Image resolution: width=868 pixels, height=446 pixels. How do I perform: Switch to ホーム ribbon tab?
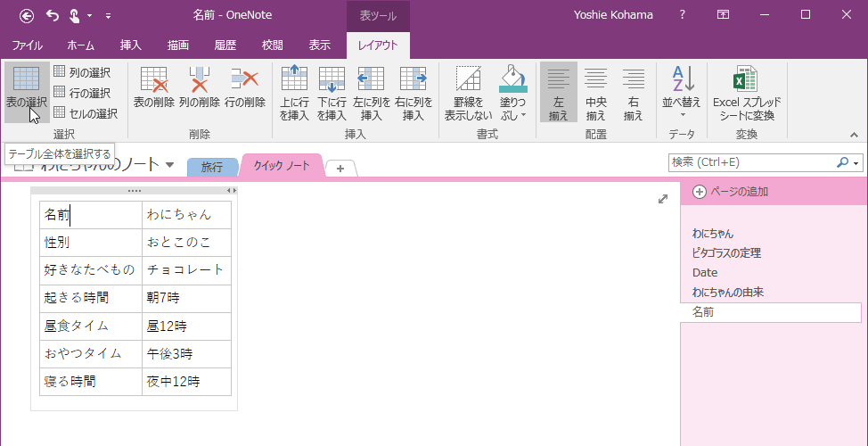coord(81,45)
